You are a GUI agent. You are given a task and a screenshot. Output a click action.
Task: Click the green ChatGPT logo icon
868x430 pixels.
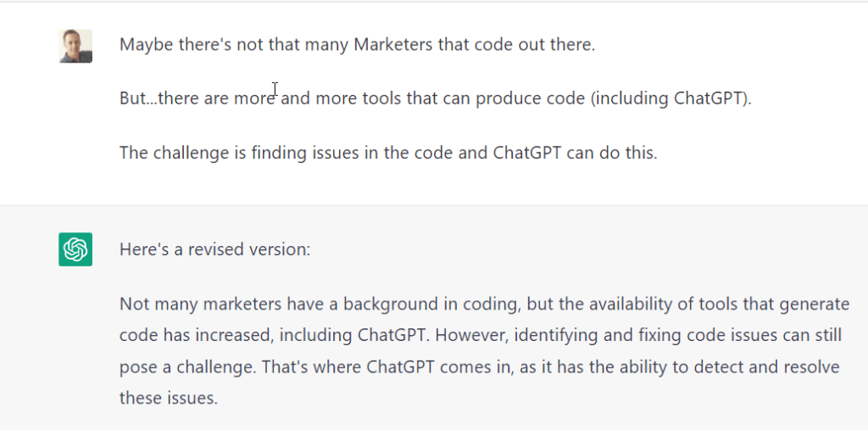point(75,249)
